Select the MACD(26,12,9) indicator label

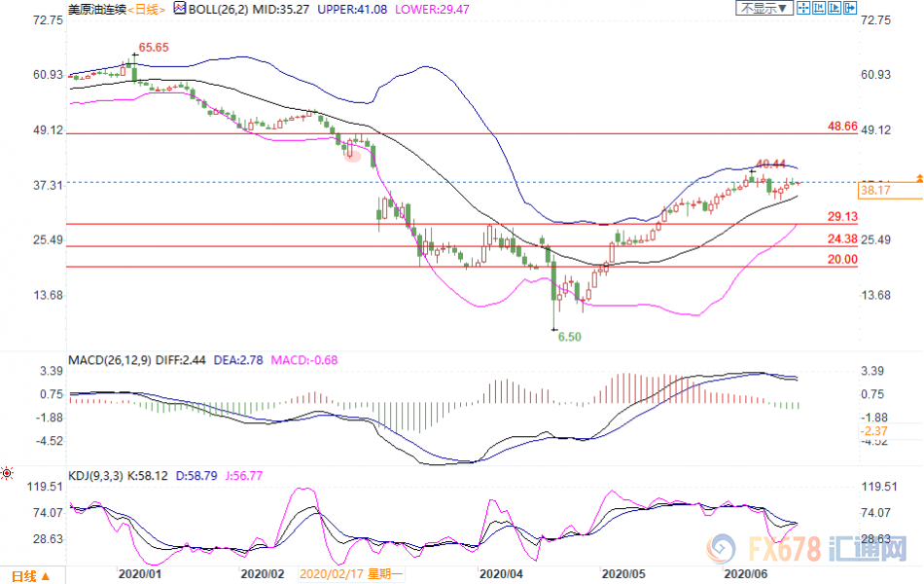click(109, 361)
